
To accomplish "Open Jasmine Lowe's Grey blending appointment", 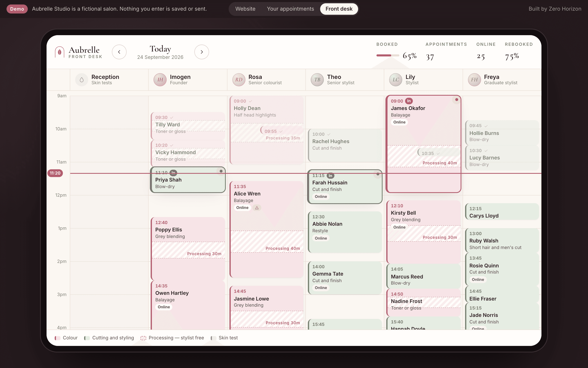I will 267,308.
